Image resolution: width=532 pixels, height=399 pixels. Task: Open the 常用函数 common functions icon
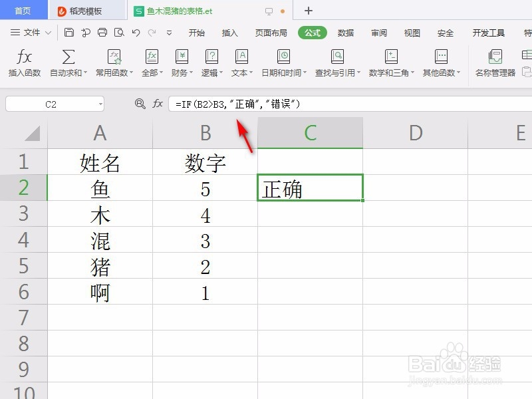[114, 57]
